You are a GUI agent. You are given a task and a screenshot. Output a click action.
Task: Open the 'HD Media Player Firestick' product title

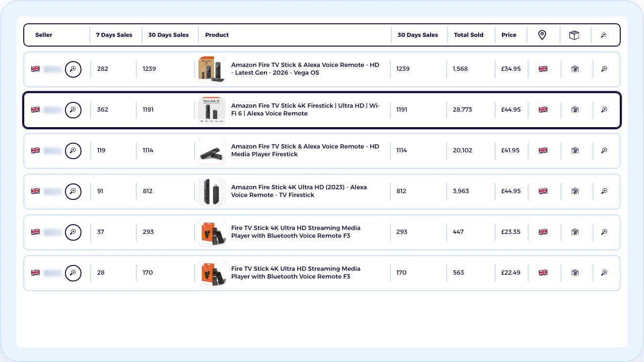point(305,150)
